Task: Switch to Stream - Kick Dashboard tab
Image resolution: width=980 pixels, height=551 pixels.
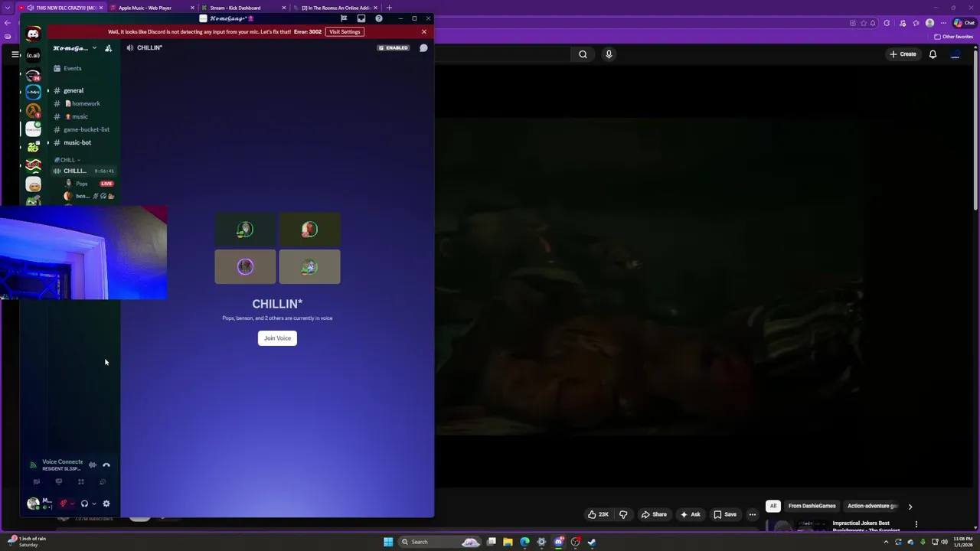Action: tap(242, 8)
